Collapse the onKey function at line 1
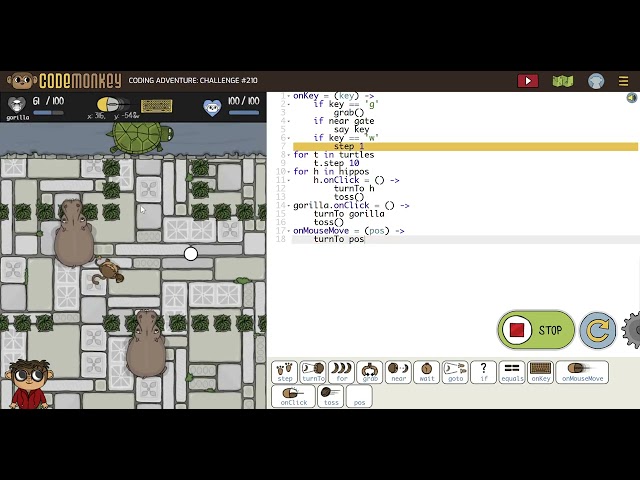 click(x=289, y=96)
